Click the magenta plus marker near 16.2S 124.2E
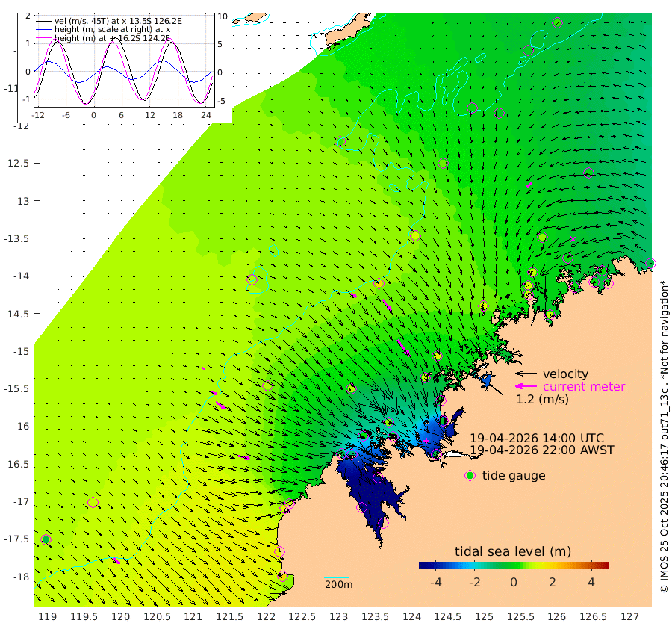 point(426,441)
